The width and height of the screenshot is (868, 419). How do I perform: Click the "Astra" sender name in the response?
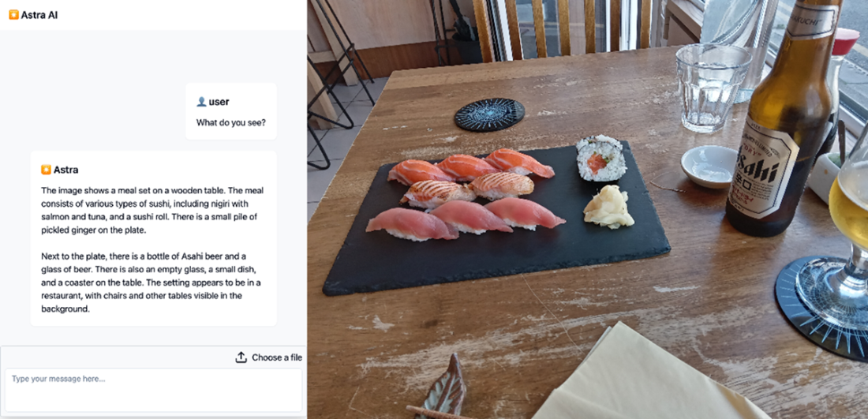click(x=65, y=170)
